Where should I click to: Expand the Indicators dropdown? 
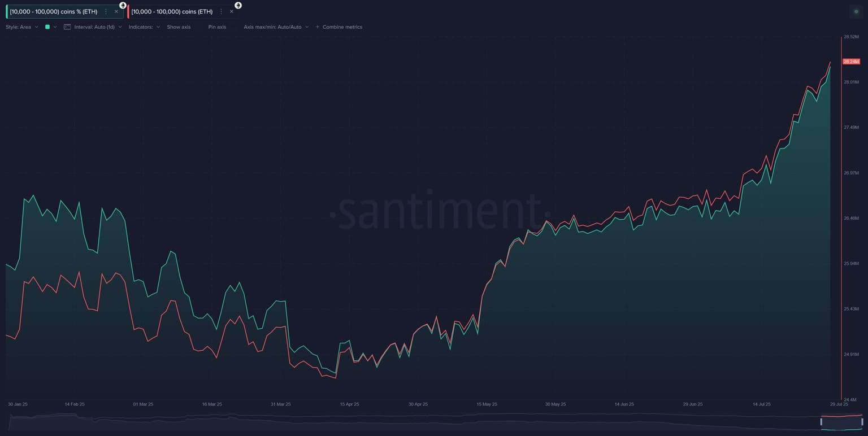tap(144, 27)
